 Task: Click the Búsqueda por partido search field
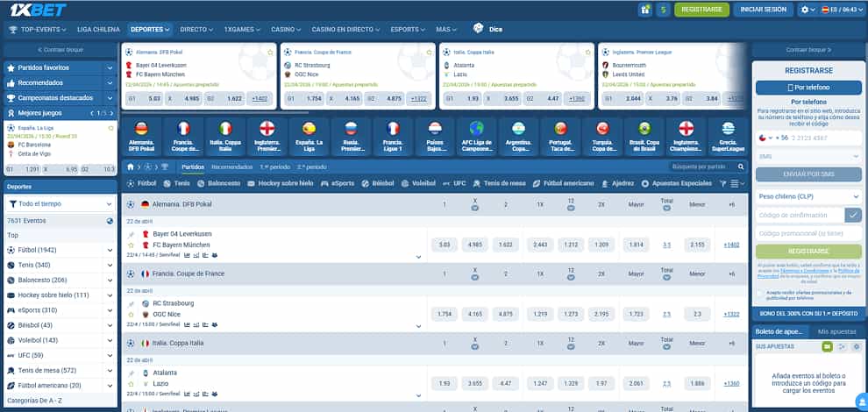(x=703, y=167)
